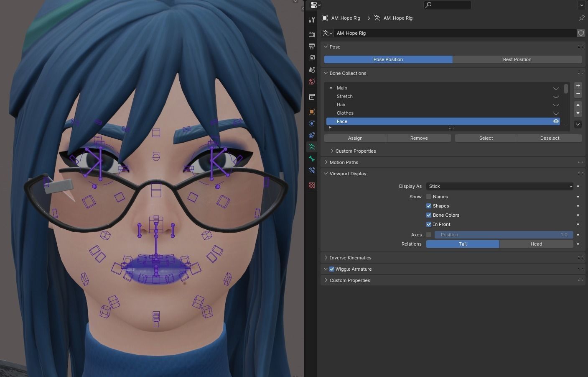This screenshot has width=588, height=377.
Task: Open the Output properties tab
Action: pos(312,46)
